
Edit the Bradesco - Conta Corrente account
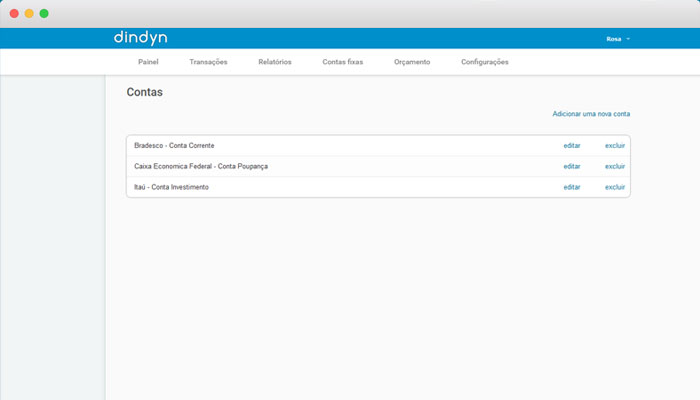(x=571, y=146)
